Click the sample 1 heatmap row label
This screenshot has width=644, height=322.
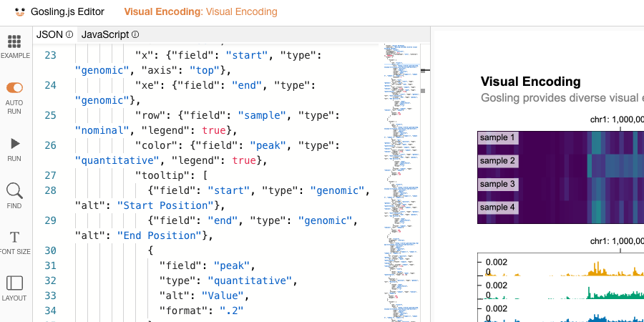pos(497,137)
